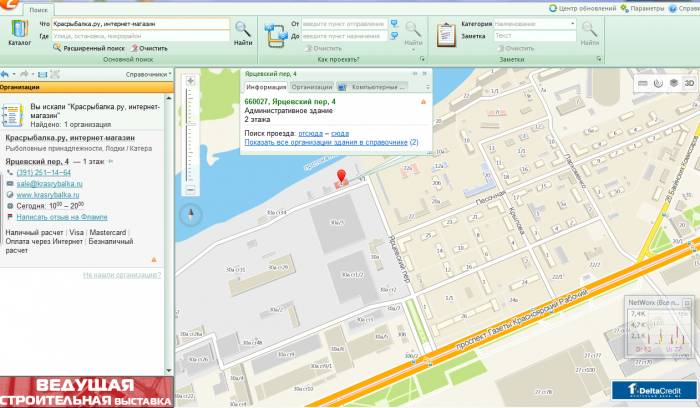
Task: Click Найти magnifier in Основной поиск
Action: tap(243, 33)
